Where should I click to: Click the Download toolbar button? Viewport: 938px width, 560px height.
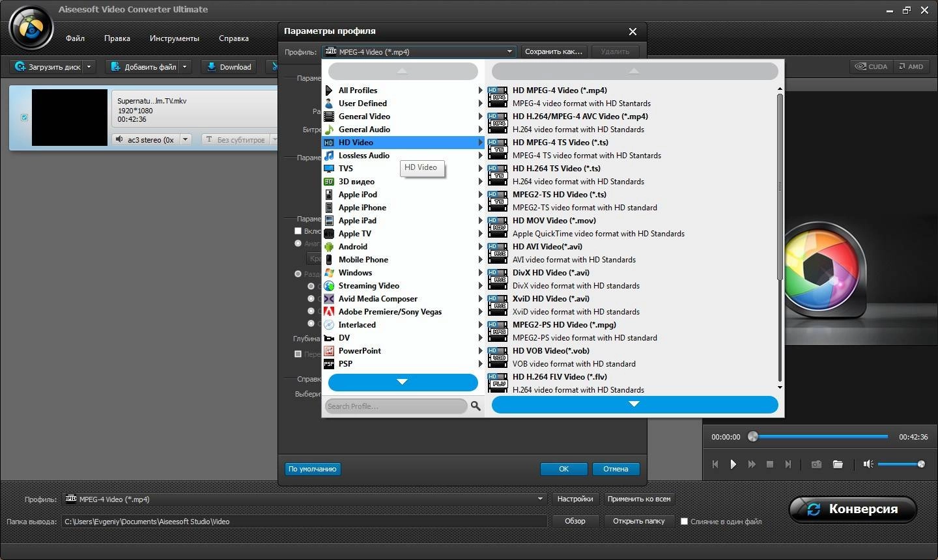click(229, 66)
